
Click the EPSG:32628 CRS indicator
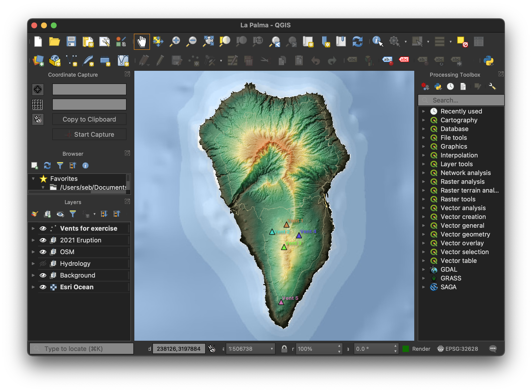click(458, 349)
